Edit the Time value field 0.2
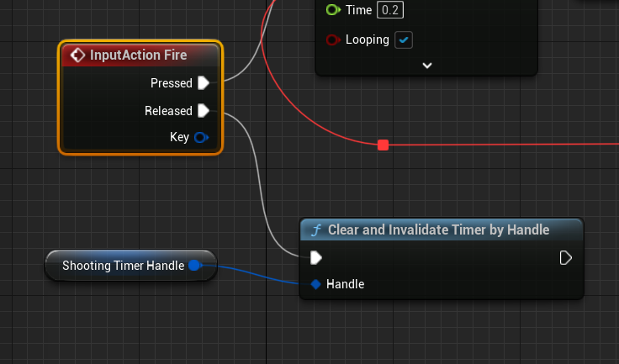619x364 pixels. click(390, 10)
